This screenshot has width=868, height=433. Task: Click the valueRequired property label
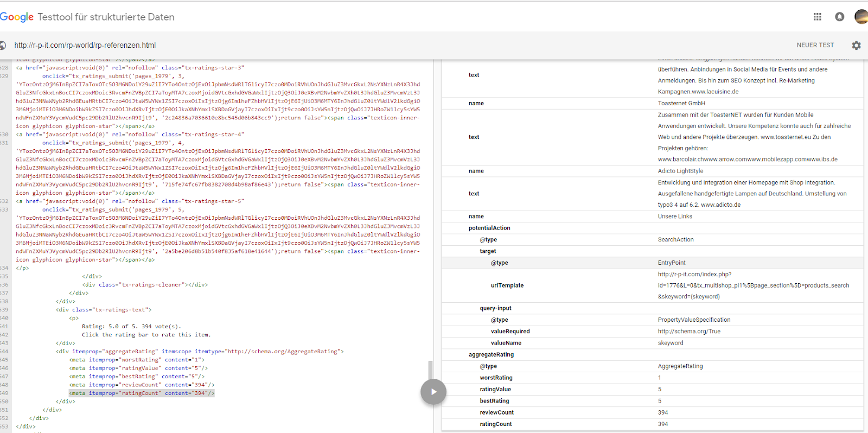tap(510, 332)
